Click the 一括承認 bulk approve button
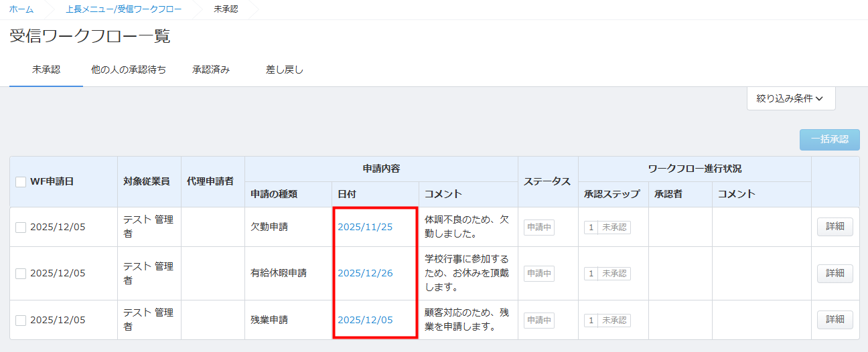This screenshot has height=352, width=868. (829, 140)
